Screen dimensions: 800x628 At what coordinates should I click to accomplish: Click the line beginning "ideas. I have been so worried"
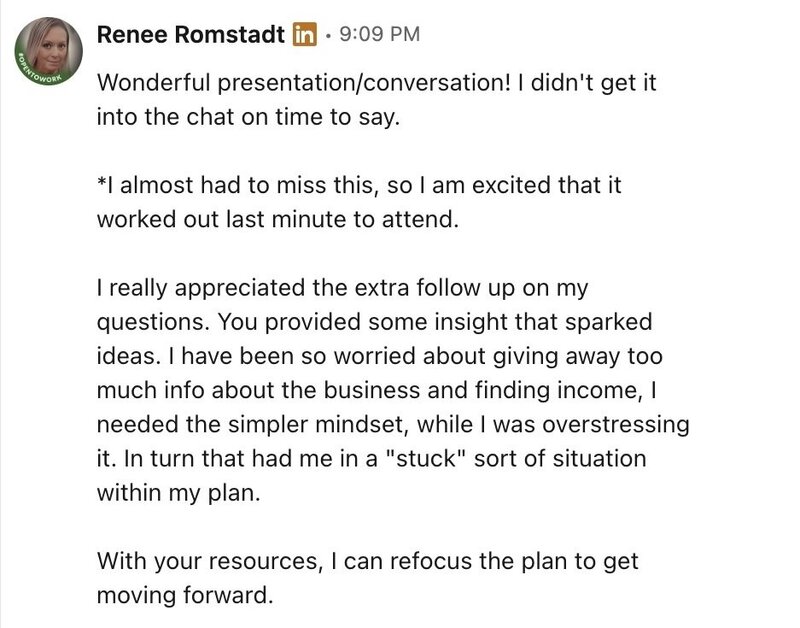[x=380, y=356]
